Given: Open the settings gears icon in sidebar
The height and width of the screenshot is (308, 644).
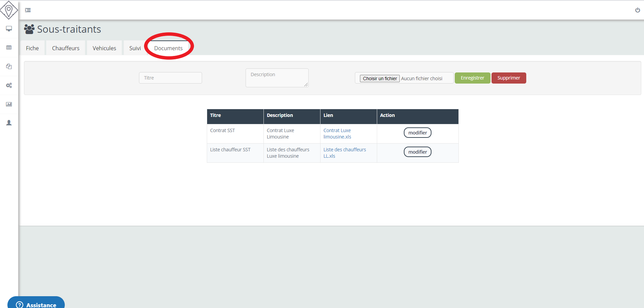Looking at the screenshot, I should [9, 85].
